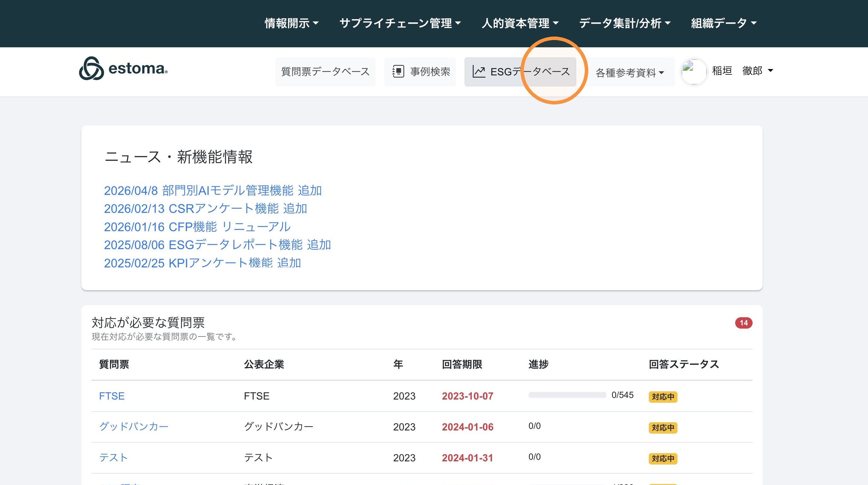
Task: Expand the データ集計/分析 menu
Action: [x=625, y=23]
